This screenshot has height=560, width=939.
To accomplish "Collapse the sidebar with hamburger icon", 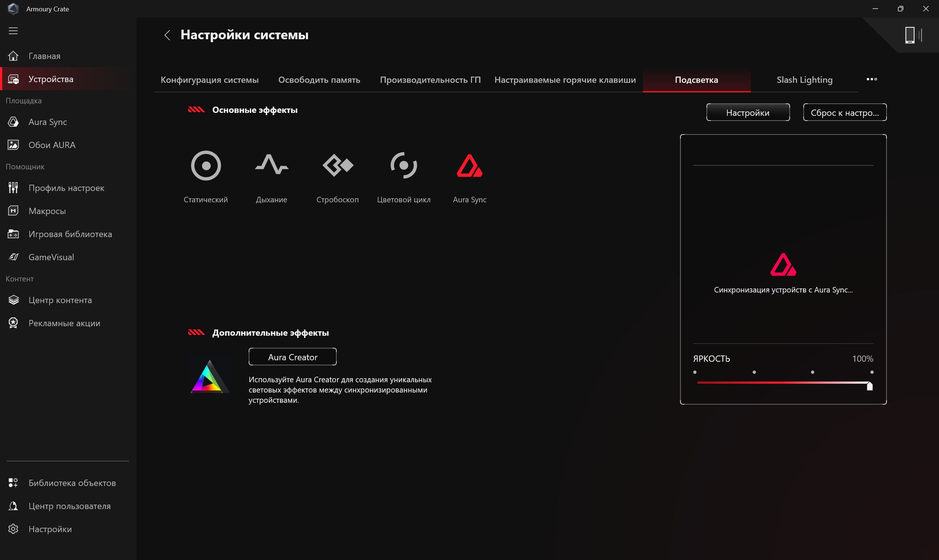I will point(13,30).
